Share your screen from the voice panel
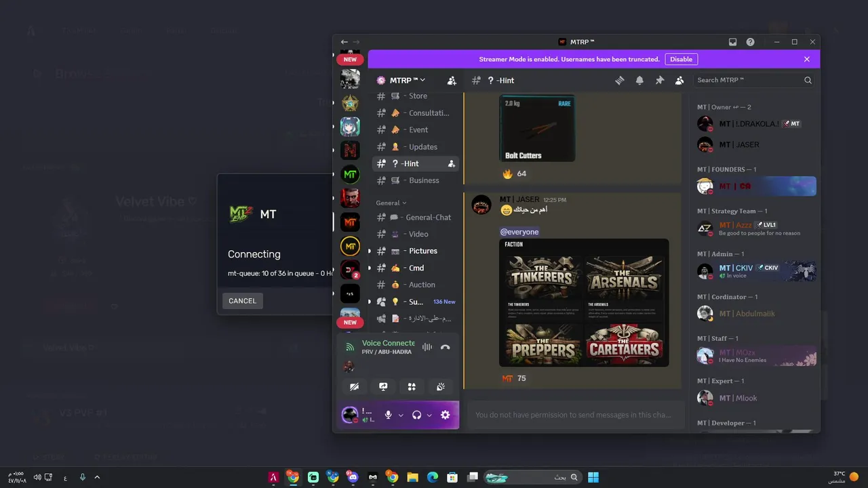Viewport: 868px width, 488px height. coord(383,386)
